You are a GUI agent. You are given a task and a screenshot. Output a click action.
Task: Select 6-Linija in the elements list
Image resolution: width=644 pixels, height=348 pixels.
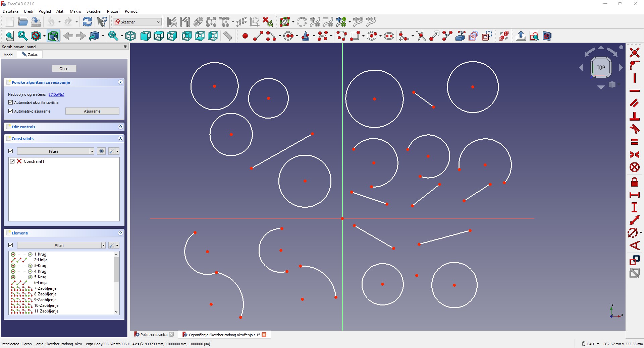(61, 283)
